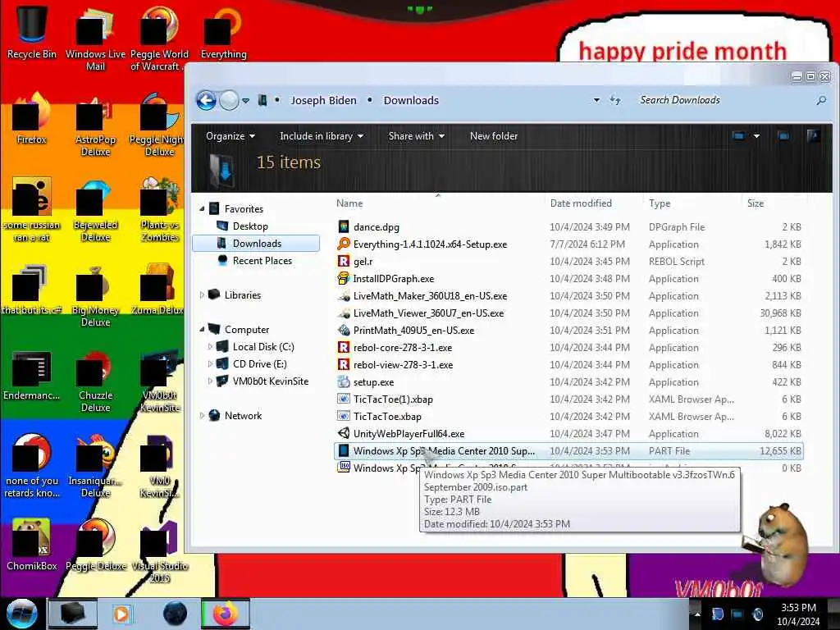Select LiveMath_Maker_360U18_en-US.exe file
Image resolution: width=840 pixels, height=630 pixels.
coord(430,295)
